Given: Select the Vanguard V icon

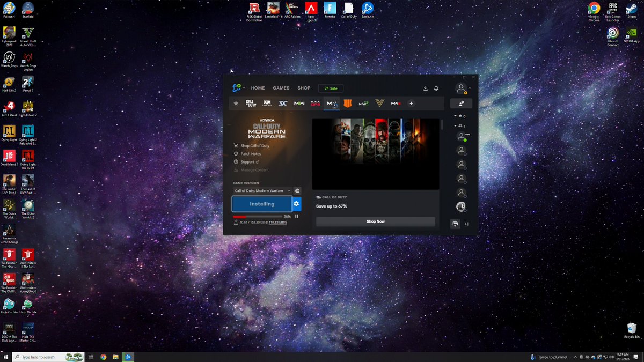Looking at the screenshot, I should pos(379,103).
